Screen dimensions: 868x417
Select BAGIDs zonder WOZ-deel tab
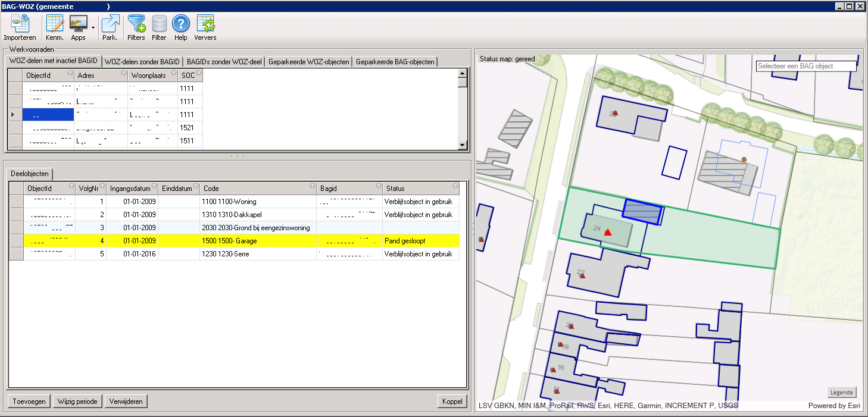[x=223, y=61]
